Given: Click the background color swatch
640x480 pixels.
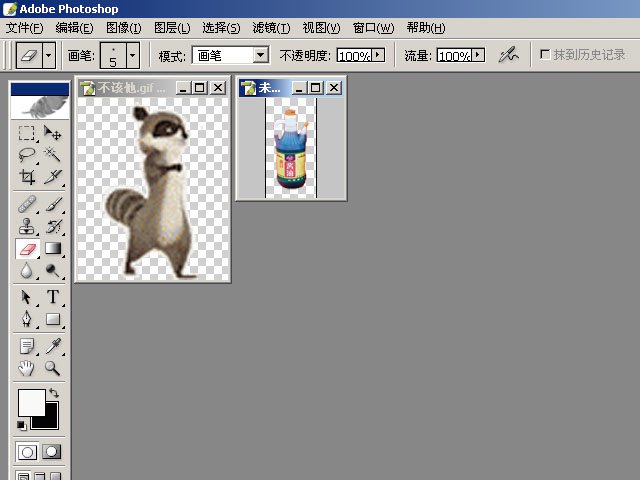Looking at the screenshot, I should pyautogui.click(x=52, y=421).
